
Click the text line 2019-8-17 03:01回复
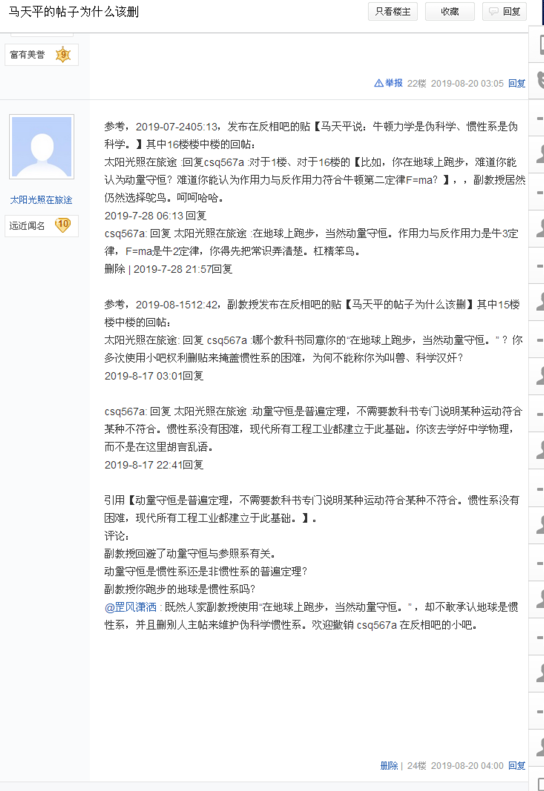(x=154, y=376)
